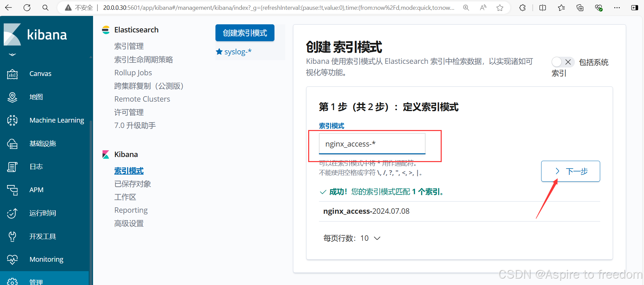Click the index pattern input field
The width and height of the screenshot is (644, 285).
pyautogui.click(x=372, y=144)
